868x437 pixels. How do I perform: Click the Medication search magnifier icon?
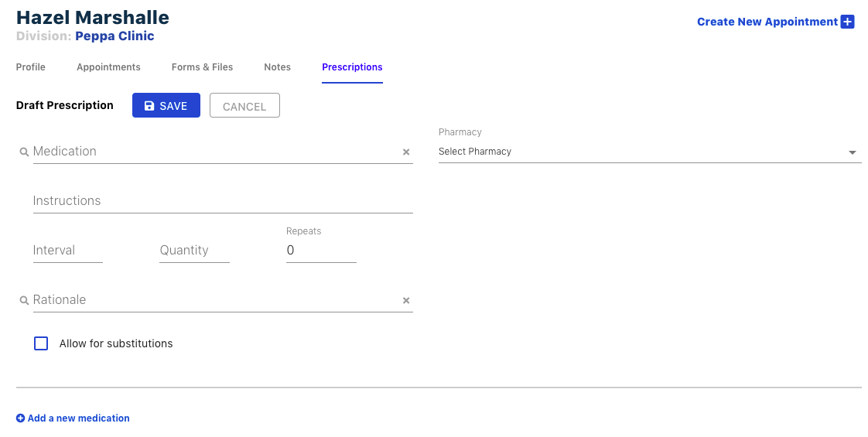click(24, 152)
